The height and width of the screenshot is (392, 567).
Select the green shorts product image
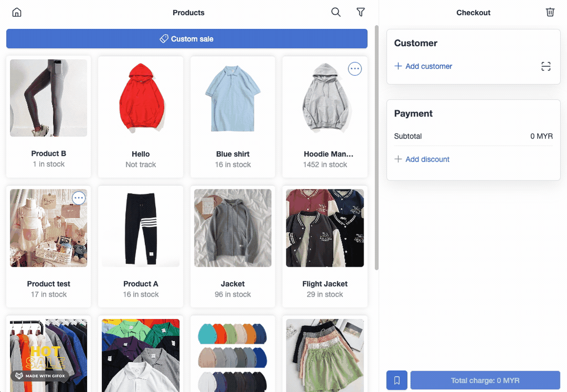(325, 355)
